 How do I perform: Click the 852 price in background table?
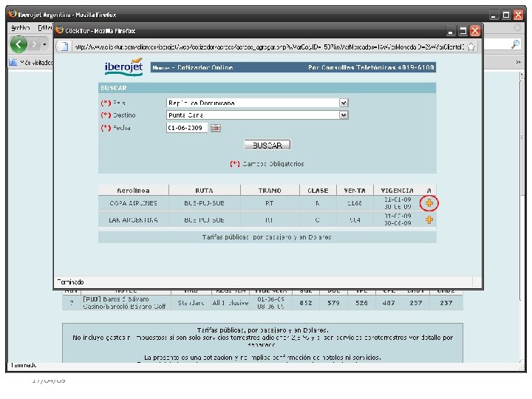pos(306,303)
